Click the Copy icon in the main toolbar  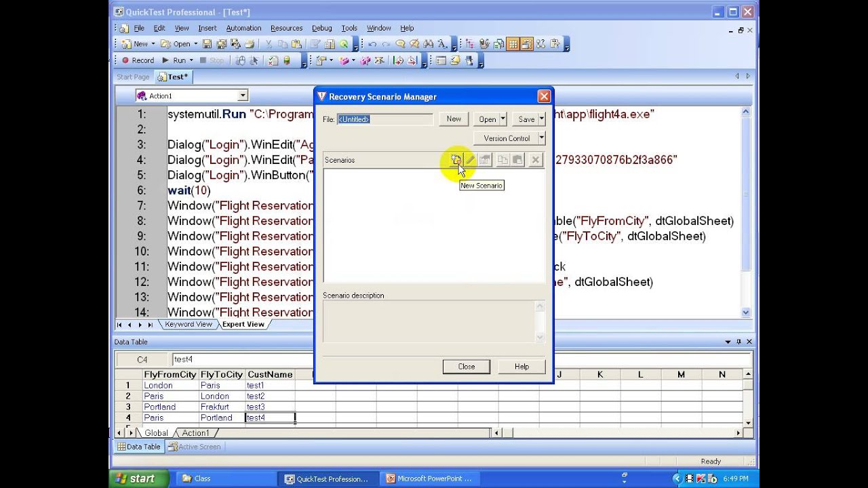point(282,44)
